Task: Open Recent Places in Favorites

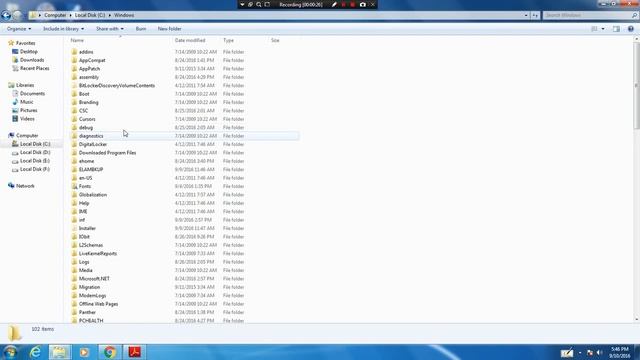Action: [x=34, y=68]
